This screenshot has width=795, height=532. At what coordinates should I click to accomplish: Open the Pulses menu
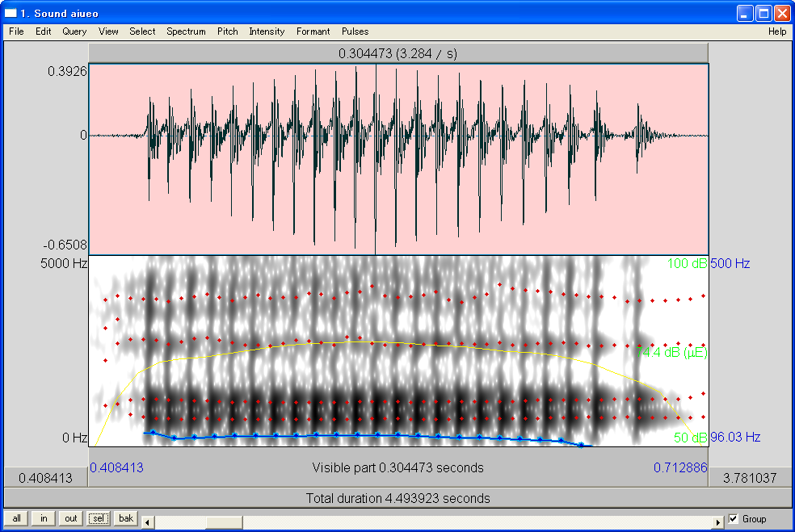pos(355,31)
